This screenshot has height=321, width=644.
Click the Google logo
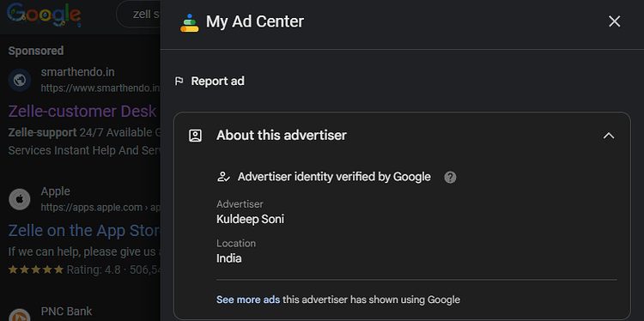(44, 15)
